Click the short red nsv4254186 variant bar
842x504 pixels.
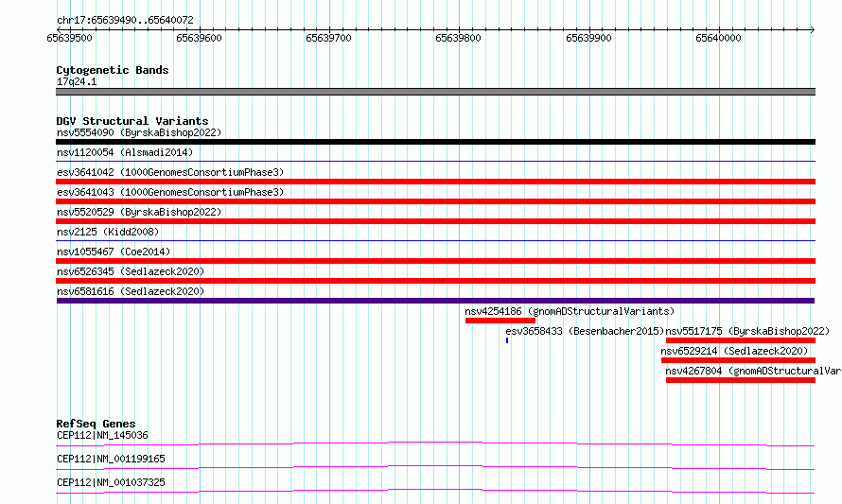coord(500,321)
